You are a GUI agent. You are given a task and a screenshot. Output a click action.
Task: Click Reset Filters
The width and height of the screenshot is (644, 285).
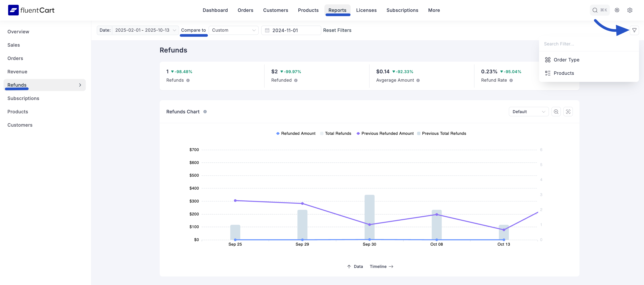click(x=337, y=30)
